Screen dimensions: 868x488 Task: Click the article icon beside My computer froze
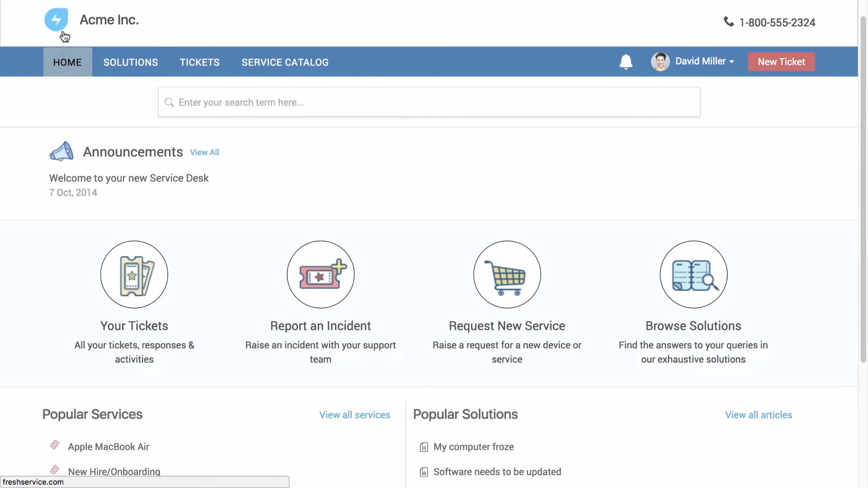pos(424,447)
